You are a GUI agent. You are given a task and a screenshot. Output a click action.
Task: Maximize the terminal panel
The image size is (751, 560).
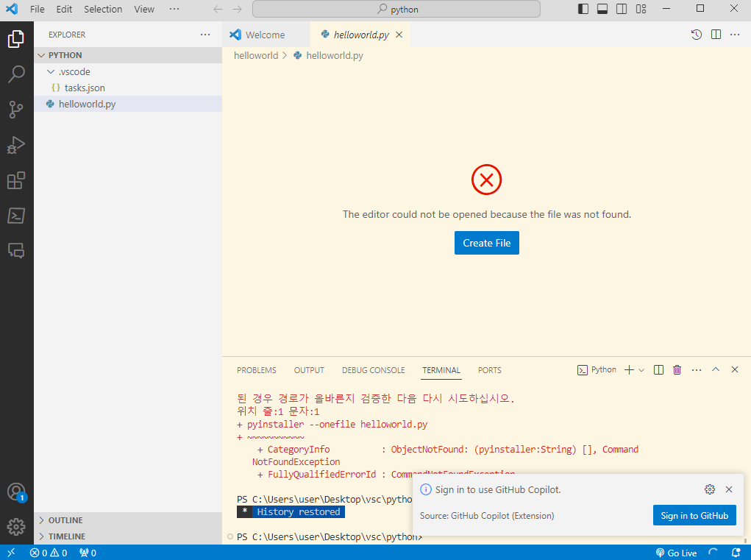[715, 369]
